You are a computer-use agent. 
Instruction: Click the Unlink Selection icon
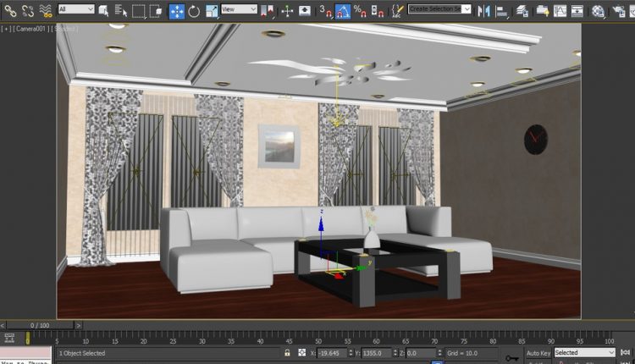(x=28, y=11)
